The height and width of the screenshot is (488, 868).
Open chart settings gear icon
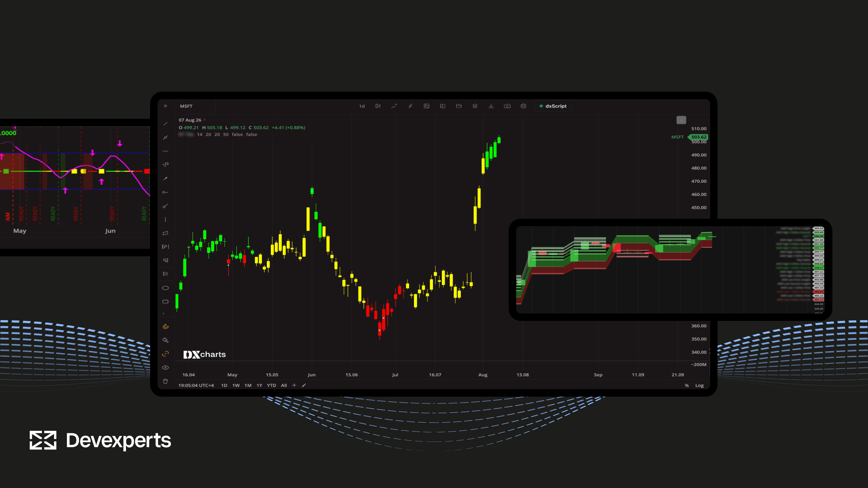(524, 106)
